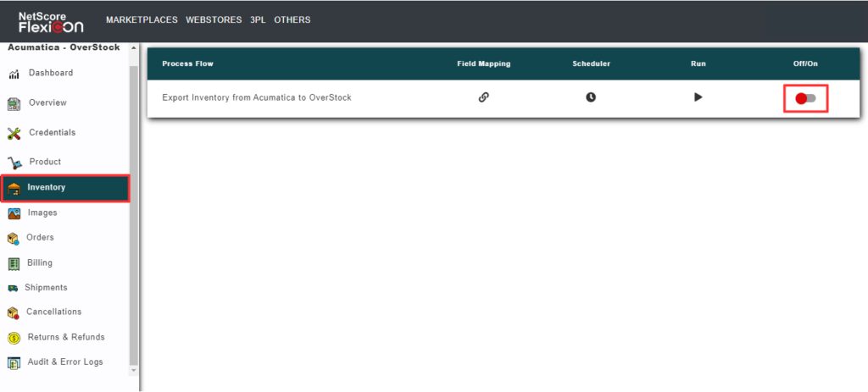868x392 pixels.
Task: Go to Overview in the sidebar
Action: pos(47,102)
